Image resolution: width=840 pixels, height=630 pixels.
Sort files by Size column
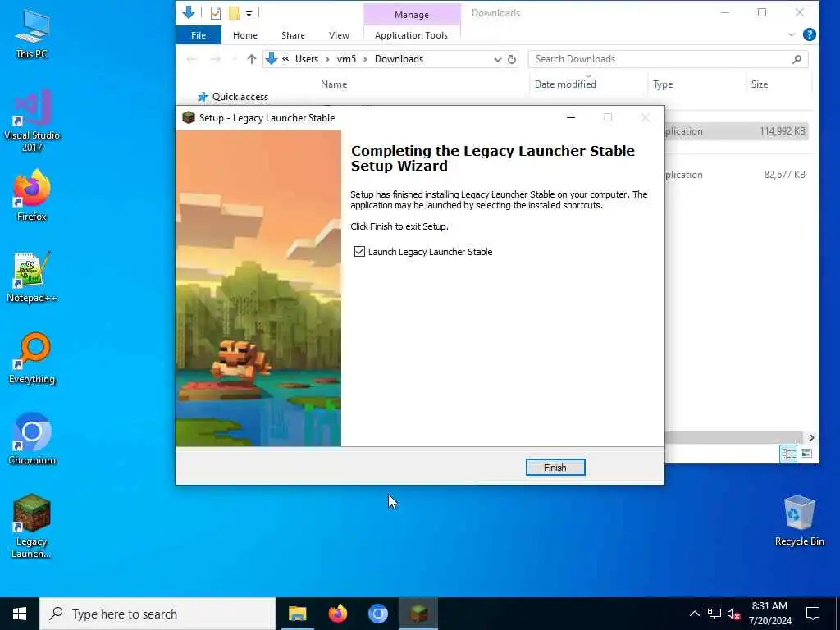click(759, 84)
